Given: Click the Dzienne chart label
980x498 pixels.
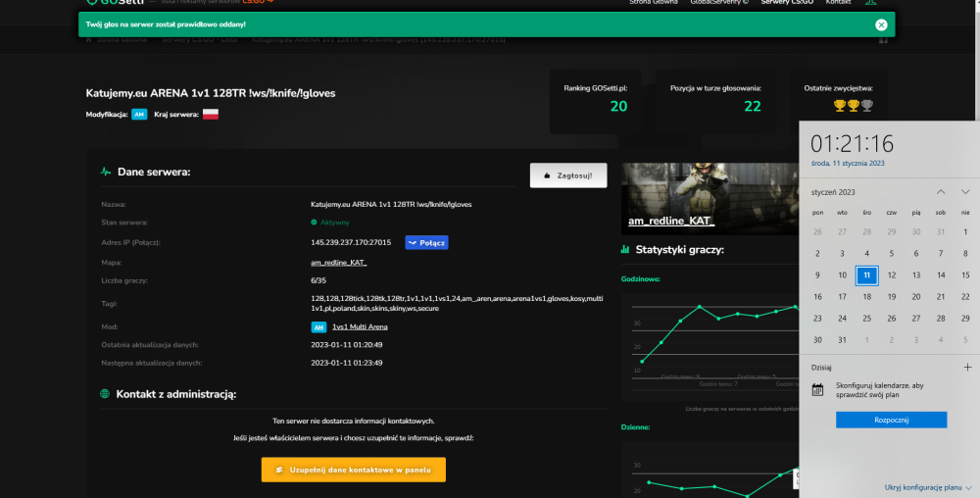Looking at the screenshot, I should 636,427.
